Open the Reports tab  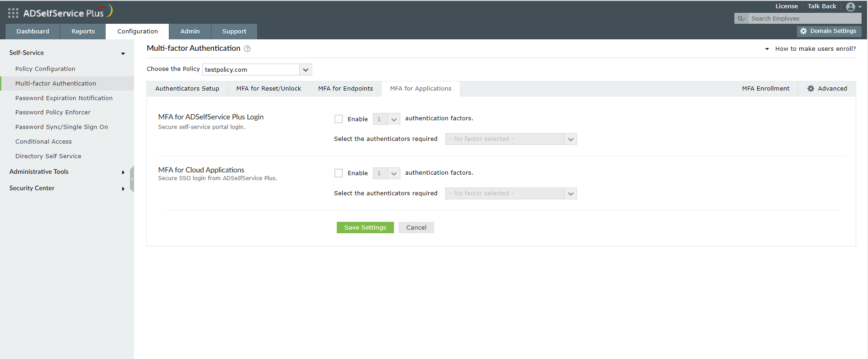pos(83,32)
